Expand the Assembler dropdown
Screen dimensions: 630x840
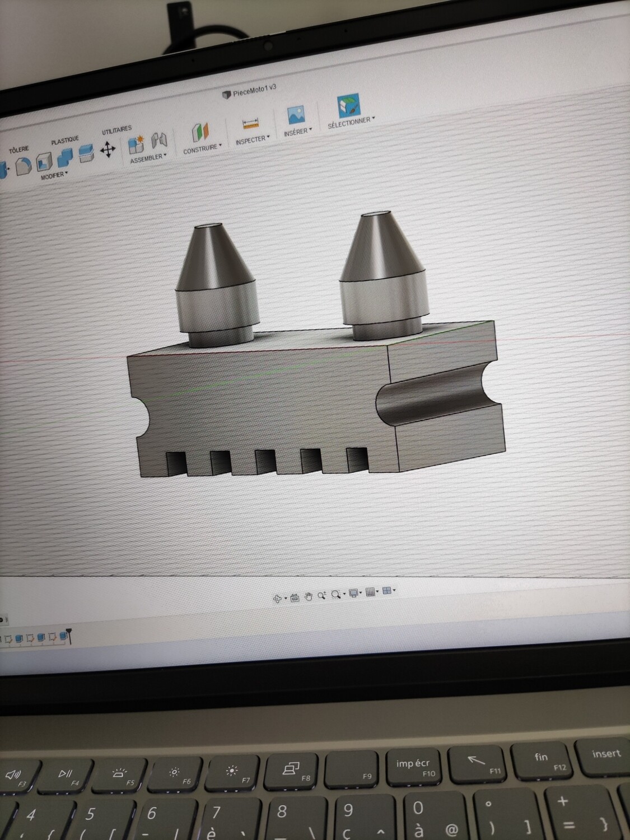click(148, 159)
